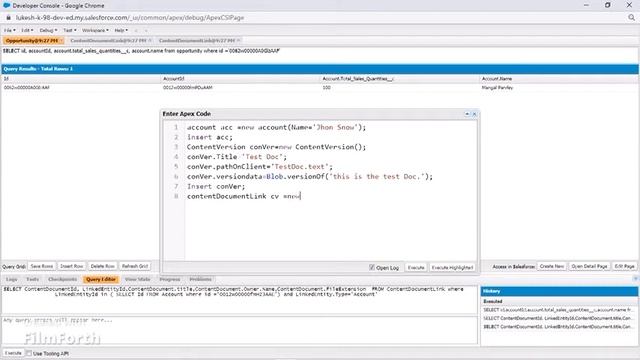Open the Checkpoints tab

(62, 279)
